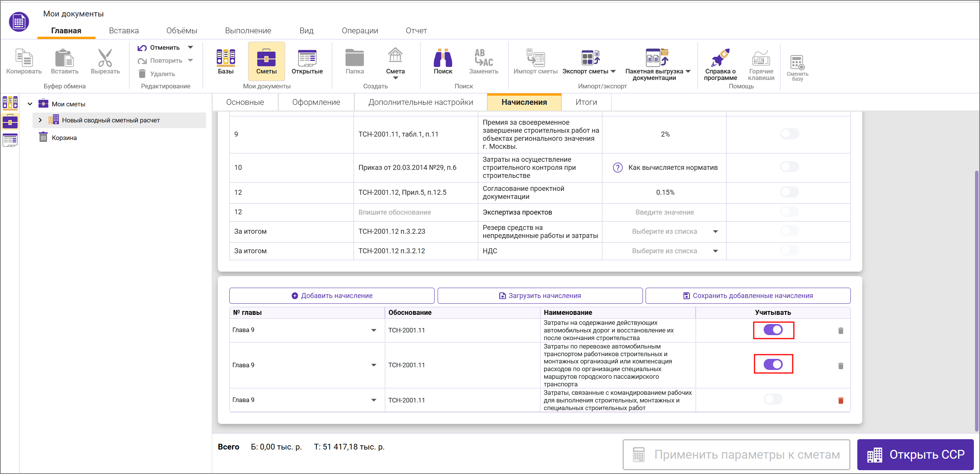
Task: Click the Поиск binoculars icon
Action: (x=443, y=59)
